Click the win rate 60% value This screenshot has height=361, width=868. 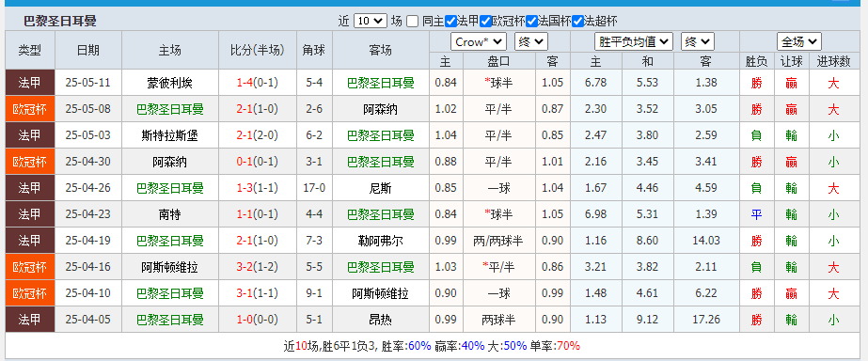419,347
